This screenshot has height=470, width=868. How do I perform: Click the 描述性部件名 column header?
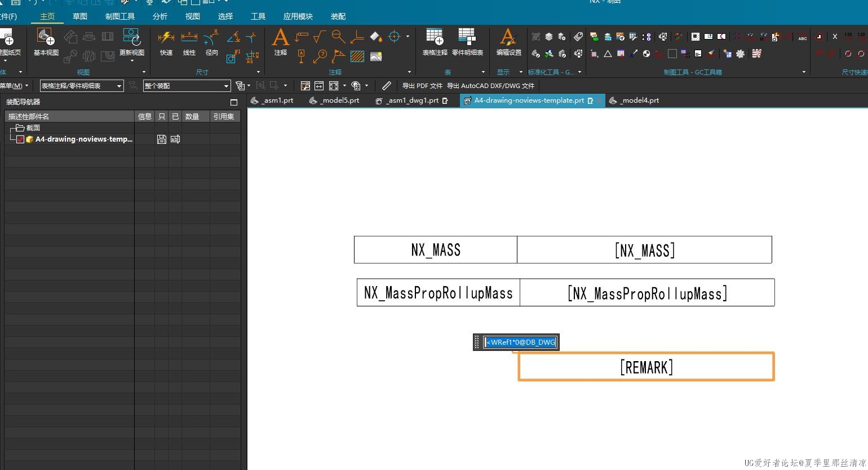point(70,117)
